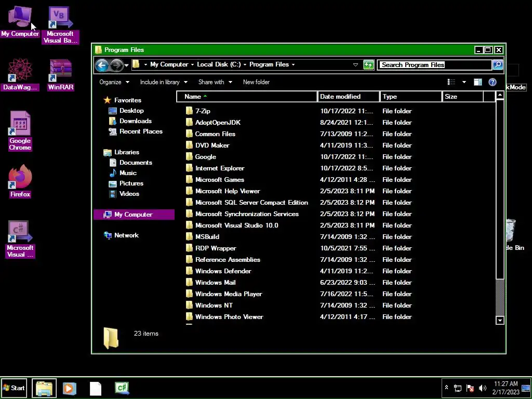This screenshot has height=399, width=532.
Task: Click the My Computer desktop icon
Action: [x=20, y=21]
